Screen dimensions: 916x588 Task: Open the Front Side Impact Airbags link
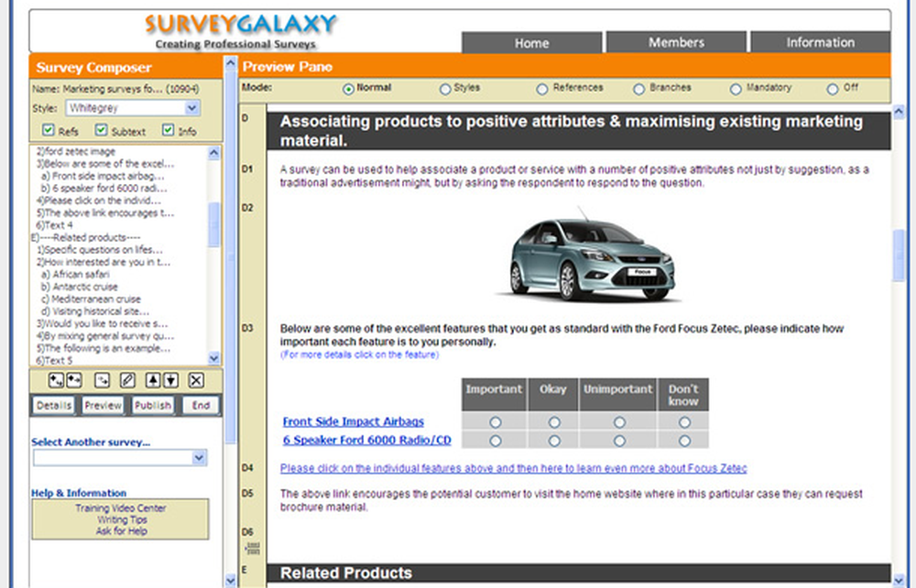[354, 421]
